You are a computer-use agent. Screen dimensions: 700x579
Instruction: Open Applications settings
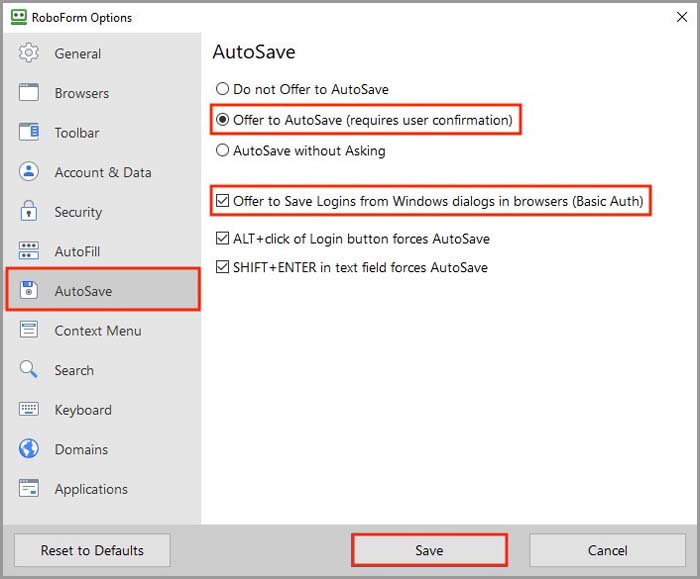coord(103,488)
